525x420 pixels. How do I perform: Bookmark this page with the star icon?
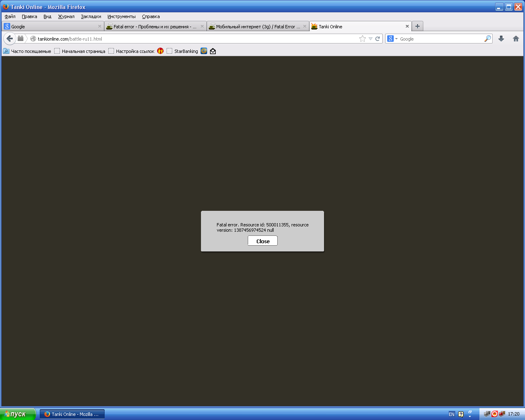363,39
